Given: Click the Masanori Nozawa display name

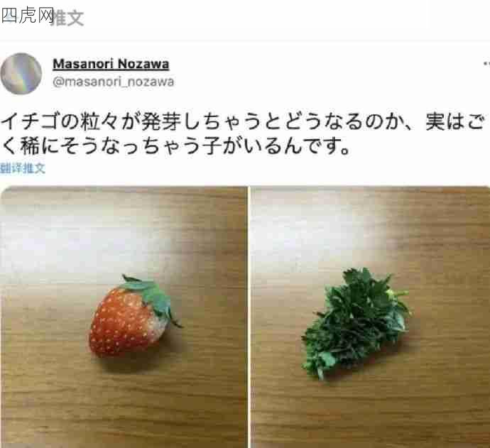Looking at the screenshot, I should [111, 64].
